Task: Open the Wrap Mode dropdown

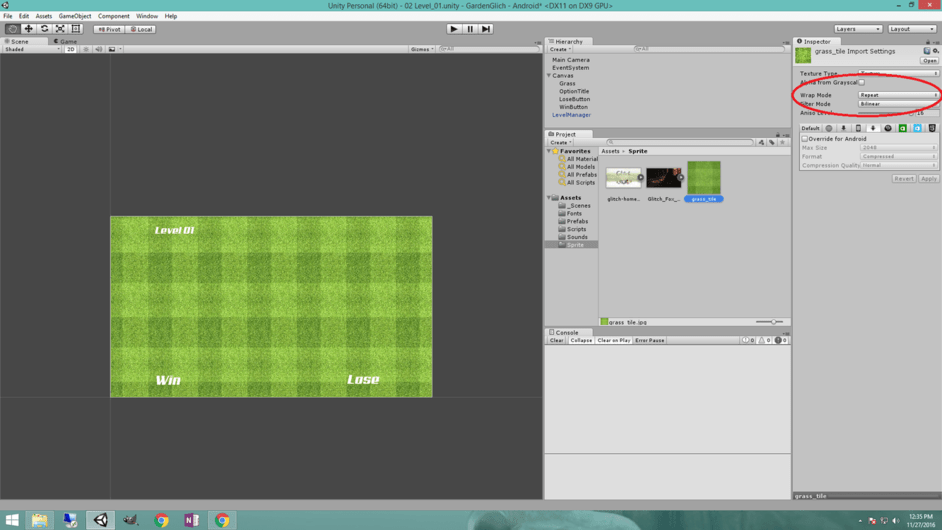Action: pyautogui.click(x=898, y=95)
